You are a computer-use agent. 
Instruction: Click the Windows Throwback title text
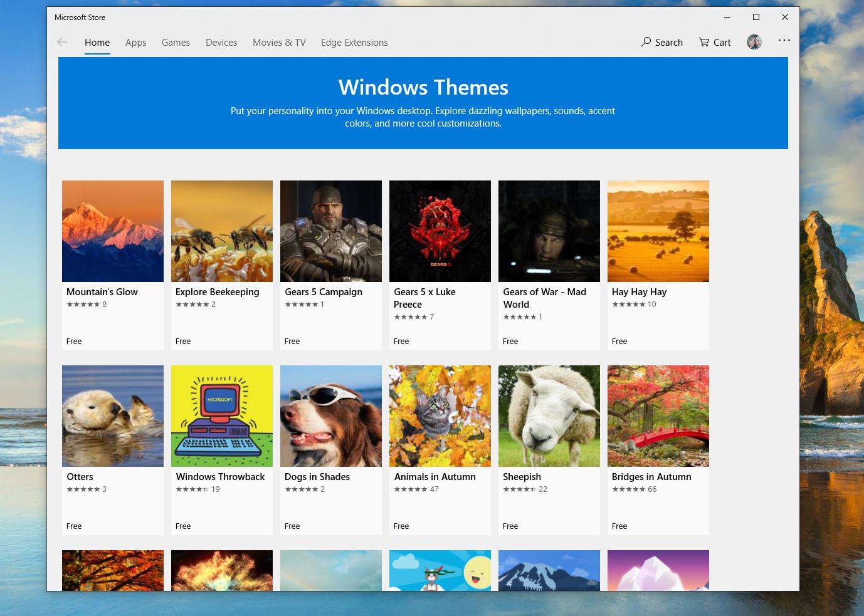tap(221, 477)
